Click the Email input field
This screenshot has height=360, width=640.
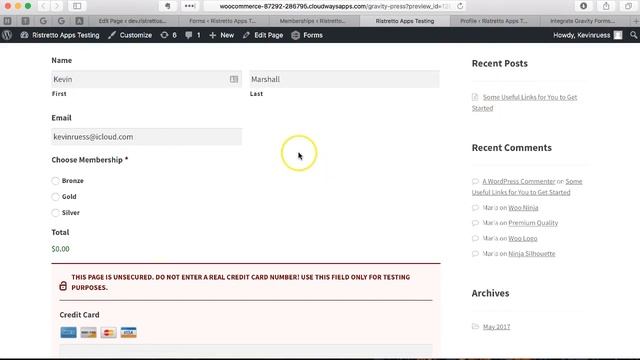[146, 137]
